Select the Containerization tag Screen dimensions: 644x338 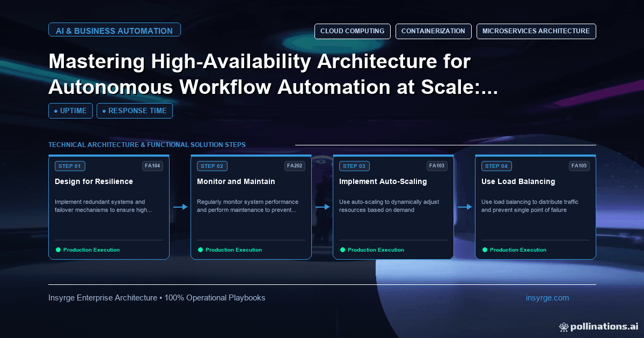tap(433, 31)
